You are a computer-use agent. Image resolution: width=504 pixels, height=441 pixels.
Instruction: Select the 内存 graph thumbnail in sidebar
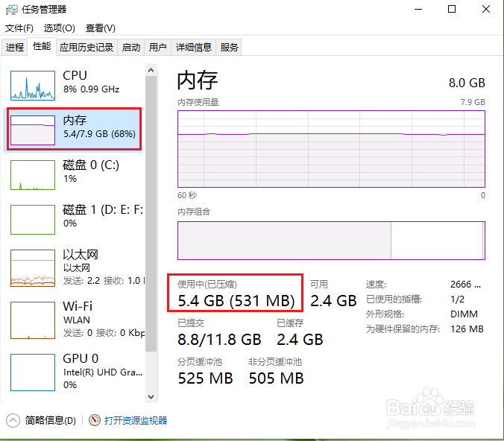pos(33,130)
